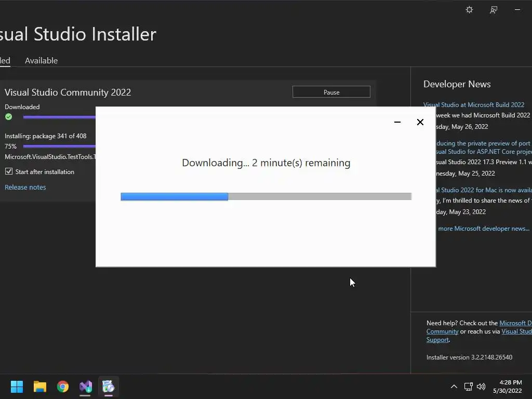Switch to the Installed tab

[5, 60]
